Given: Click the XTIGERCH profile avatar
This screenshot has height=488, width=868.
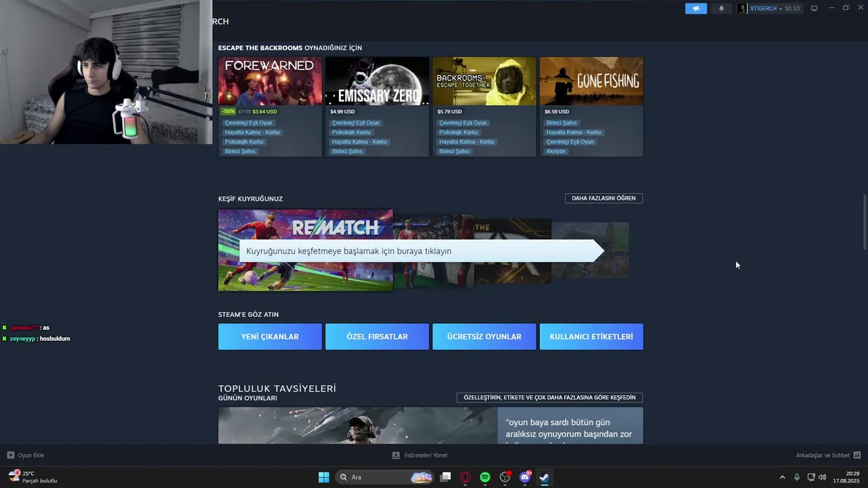Looking at the screenshot, I should point(743,8).
